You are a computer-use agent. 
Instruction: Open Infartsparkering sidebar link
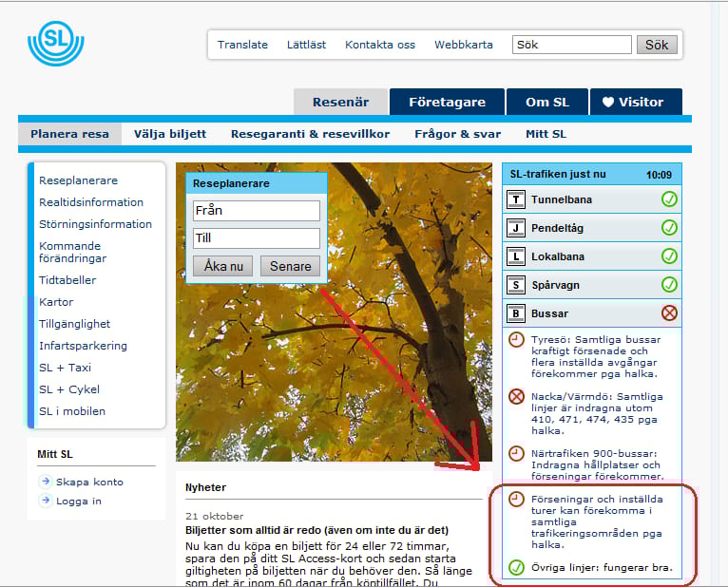click(x=83, y=346)
